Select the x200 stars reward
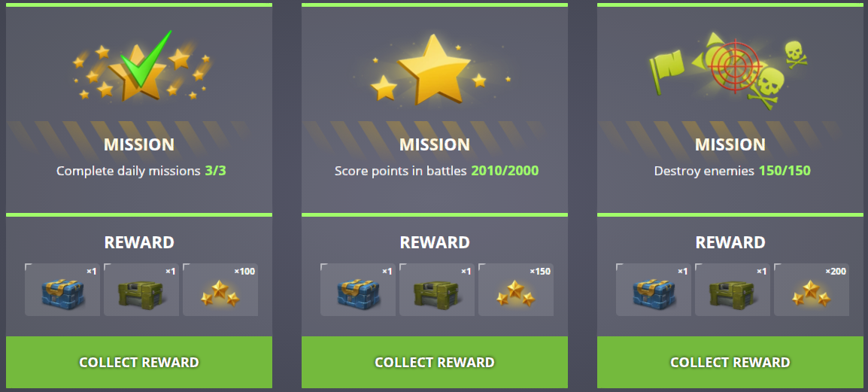868x392 pixels. (812, 290)
